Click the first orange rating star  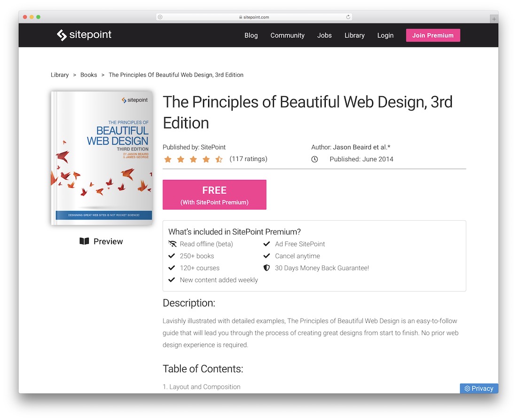coord(168,160)
